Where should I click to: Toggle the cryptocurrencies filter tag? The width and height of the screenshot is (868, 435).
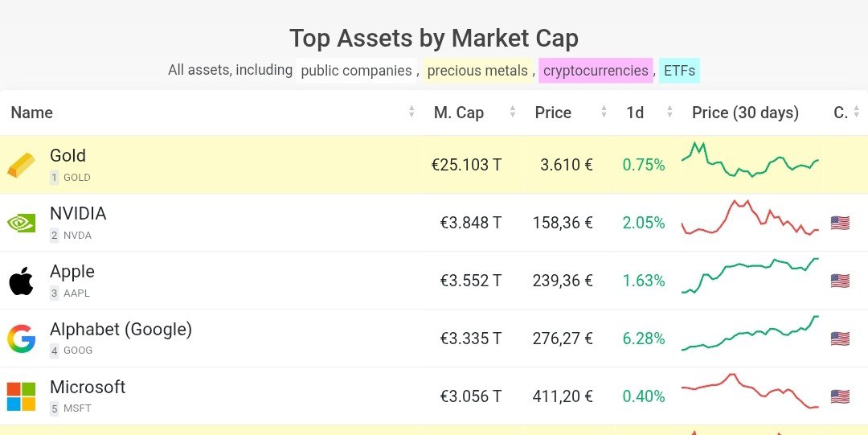[596, 71]
